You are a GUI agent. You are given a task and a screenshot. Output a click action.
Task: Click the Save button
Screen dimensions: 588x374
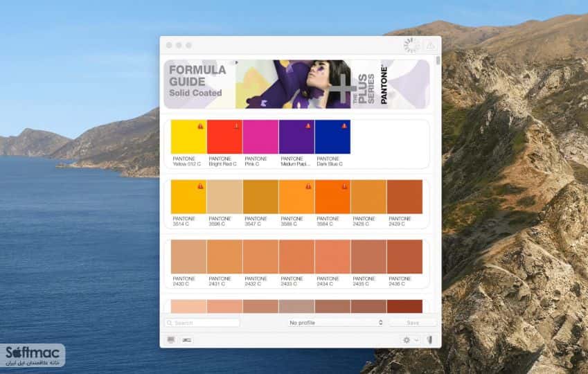[x=413, y=323]
